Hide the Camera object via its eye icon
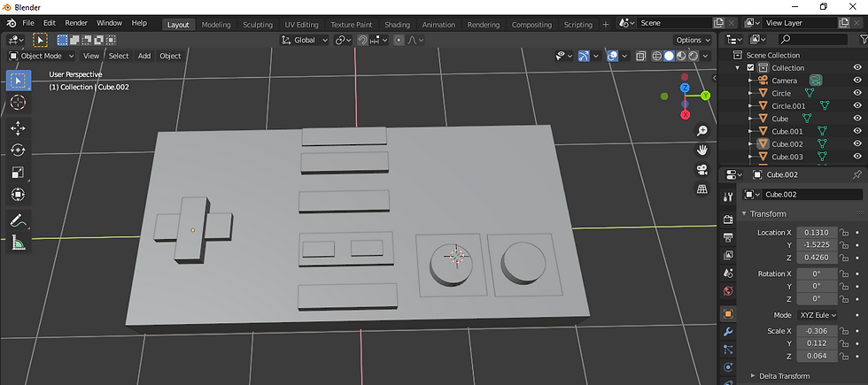Screen dimensions: 868x385 click(857, 81)
